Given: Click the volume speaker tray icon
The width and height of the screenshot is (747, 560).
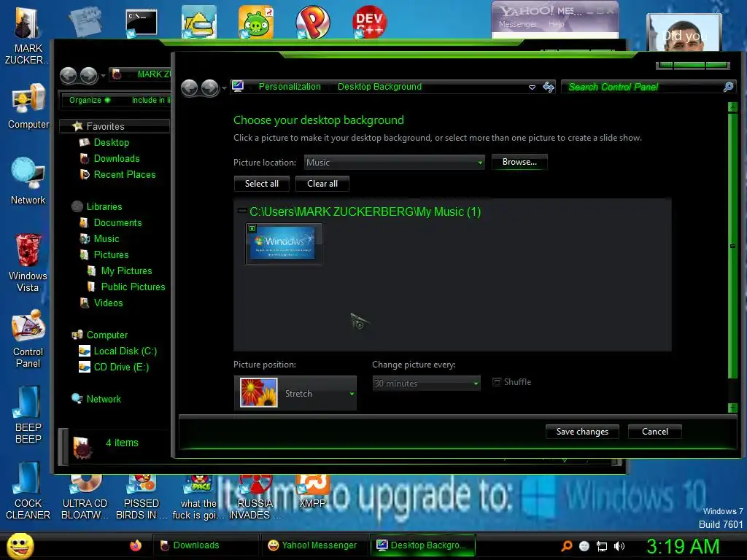Looking at the screenshot, I should click(x=619, y=546).
